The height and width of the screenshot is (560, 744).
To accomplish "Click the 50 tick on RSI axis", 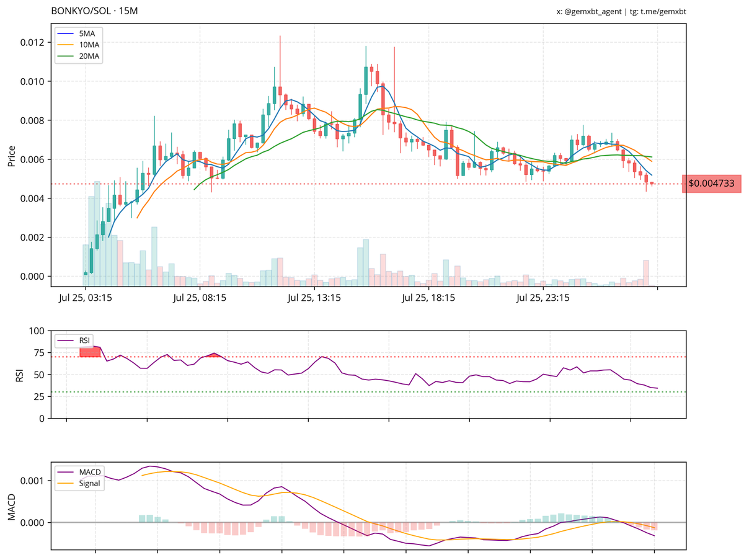I will pyautogui.click(x=40, y=375).
